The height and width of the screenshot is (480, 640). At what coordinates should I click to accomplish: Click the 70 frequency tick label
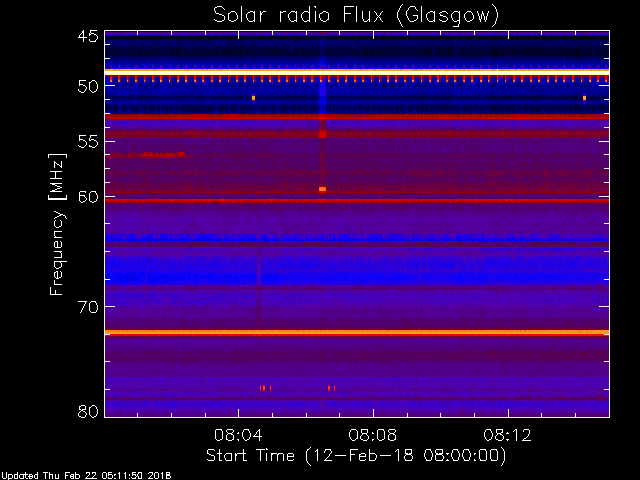(x=88, y=307)
